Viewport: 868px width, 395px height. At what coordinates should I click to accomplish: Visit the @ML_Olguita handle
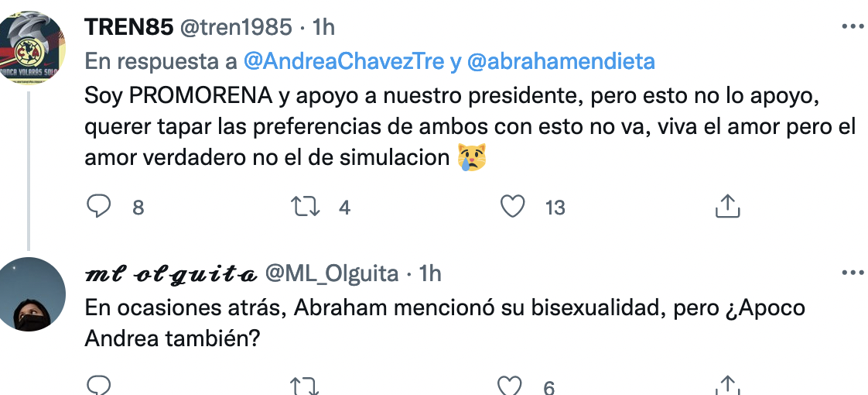point(332,273)
